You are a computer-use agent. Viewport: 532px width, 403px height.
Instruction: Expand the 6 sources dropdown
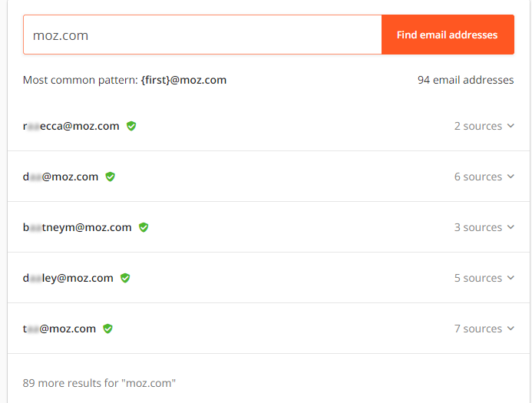pyautogui.click(x=484, y=177)
